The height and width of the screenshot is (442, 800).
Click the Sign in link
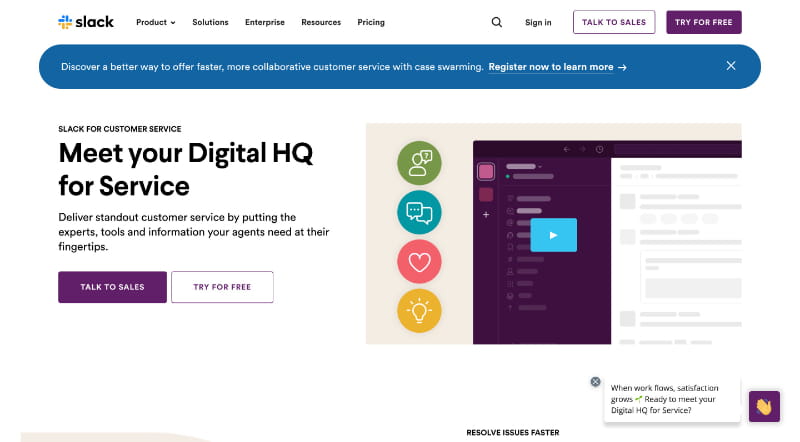[538, 22]
